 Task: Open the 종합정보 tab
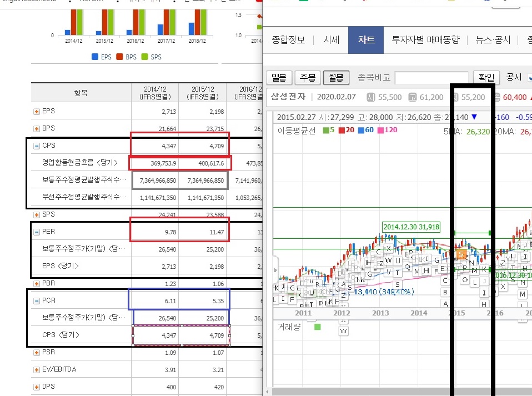[288, 40]
